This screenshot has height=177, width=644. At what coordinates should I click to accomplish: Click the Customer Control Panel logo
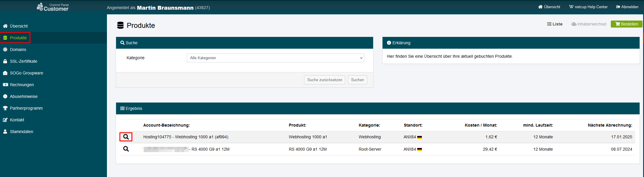53,7
